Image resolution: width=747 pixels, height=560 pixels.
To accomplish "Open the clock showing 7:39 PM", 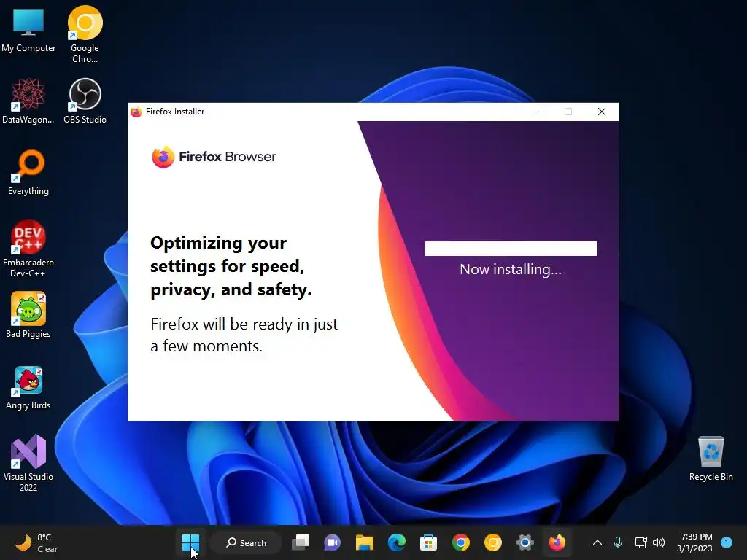I will [x=694, y=542].
